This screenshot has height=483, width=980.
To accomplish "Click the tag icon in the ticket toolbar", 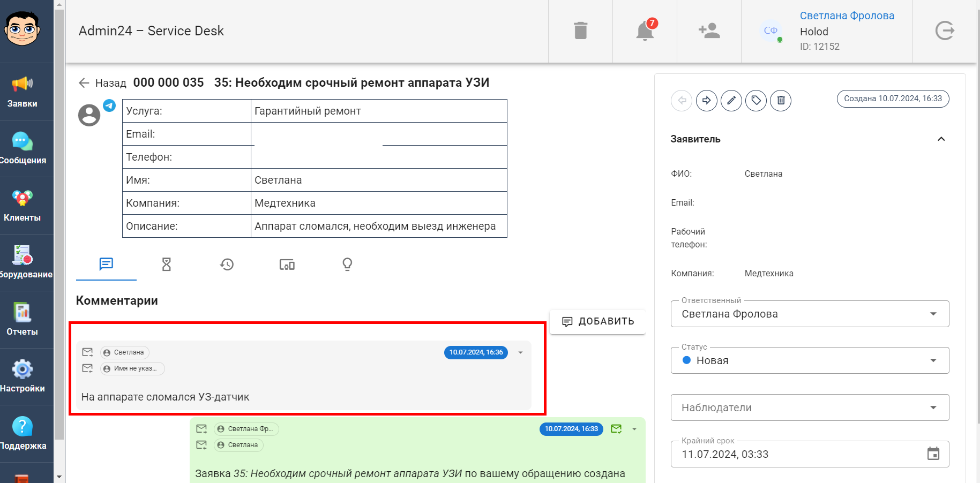I will point(756,100).
